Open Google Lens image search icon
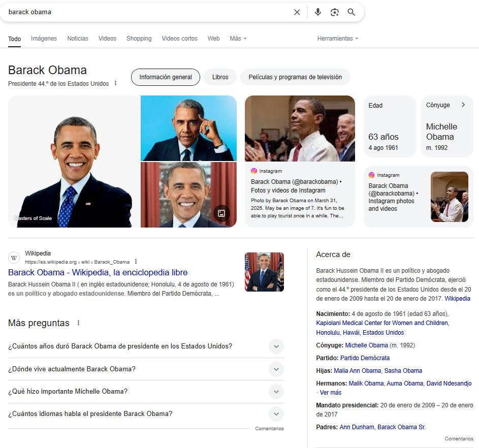479x448 pixels. (x=335, y=12)
